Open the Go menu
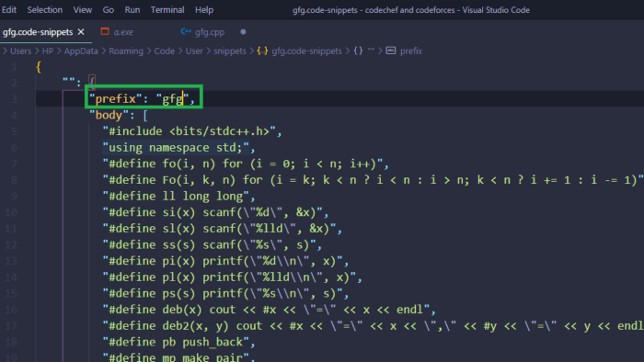 tap(108, 10)
